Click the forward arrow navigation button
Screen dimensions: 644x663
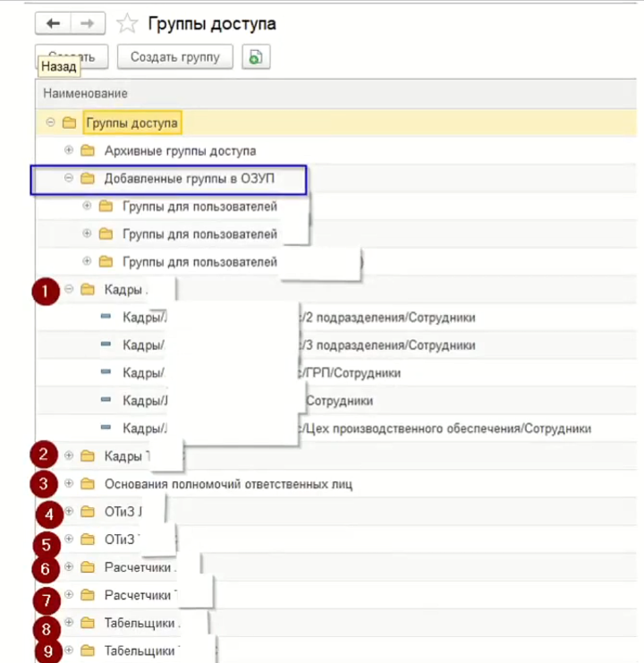(x=88, y=23)
